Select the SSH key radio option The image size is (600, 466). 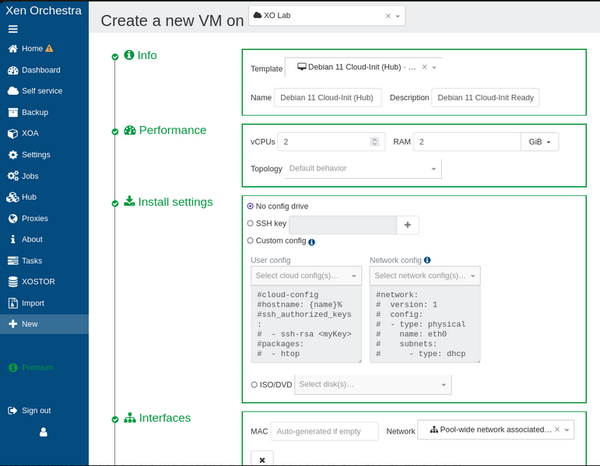[250, 224]
